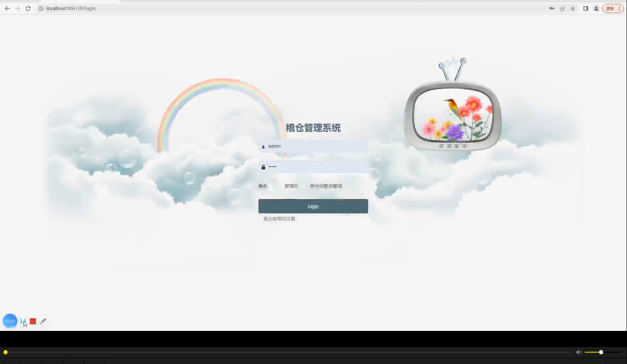Mute the video volume speaker icon
The width and height of the screenshot is (627, 364).
click(579, 352)
